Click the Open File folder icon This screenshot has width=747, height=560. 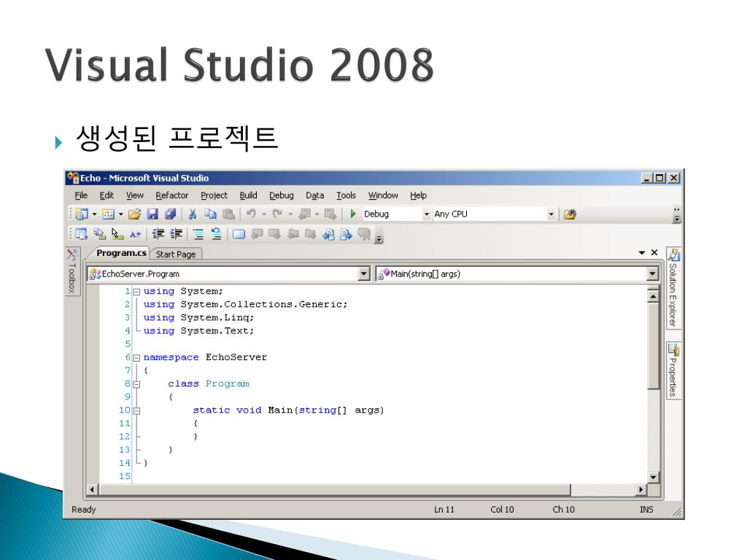click(135, 214)
